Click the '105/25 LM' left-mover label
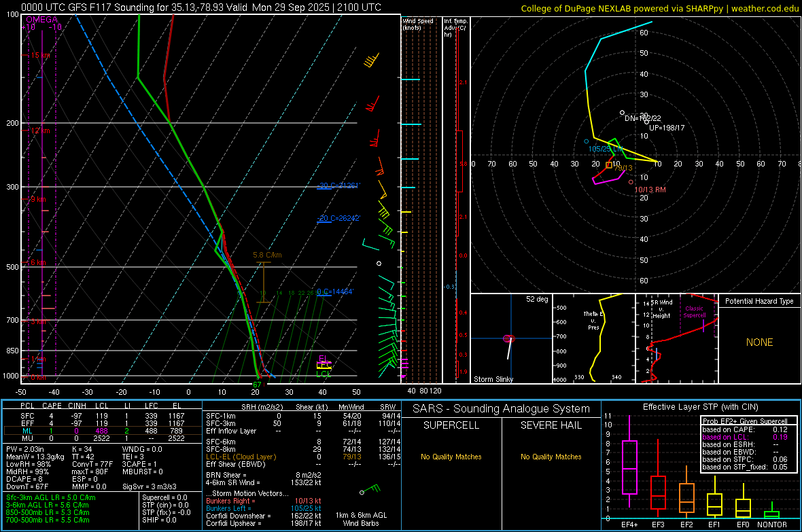 605,149
